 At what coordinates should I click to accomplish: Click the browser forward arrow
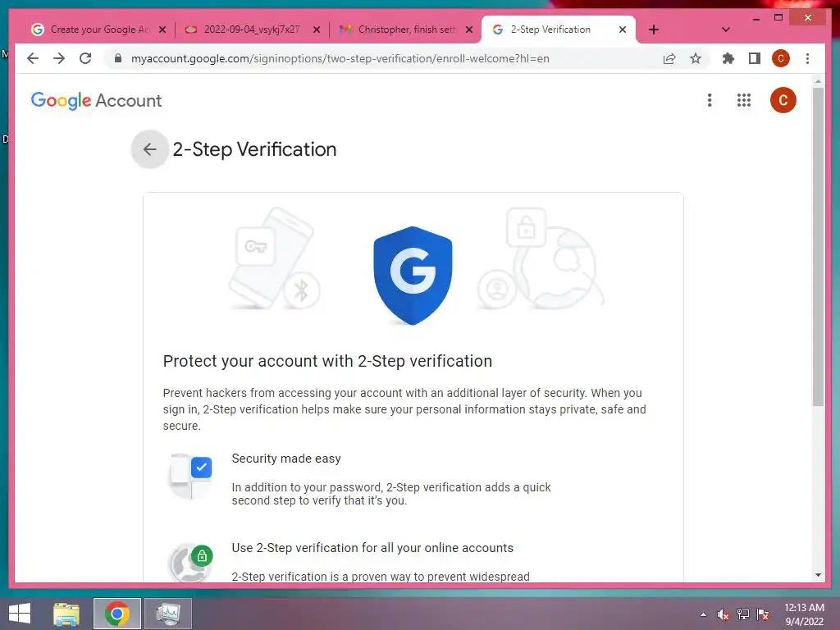[59, 58]
